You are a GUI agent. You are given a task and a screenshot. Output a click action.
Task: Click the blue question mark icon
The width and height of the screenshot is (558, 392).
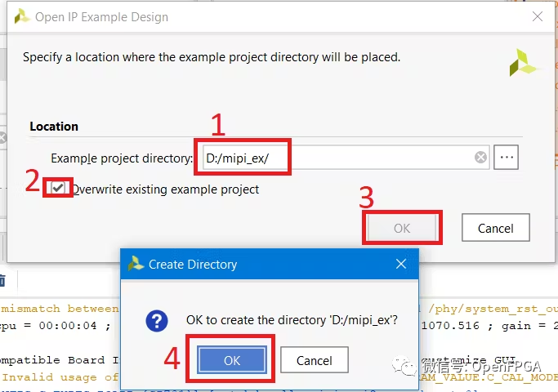tap(157, 321)
